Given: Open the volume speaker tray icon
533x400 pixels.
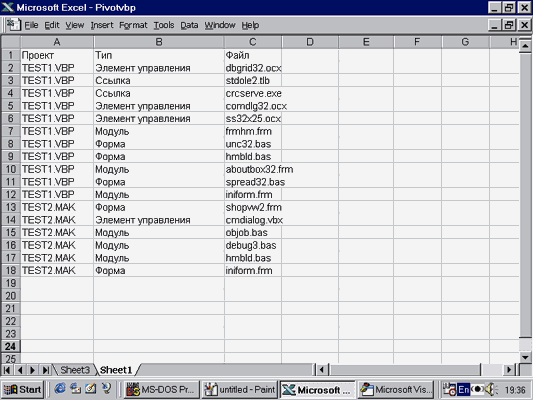Looking at the screenshot, I should (491, 389).
